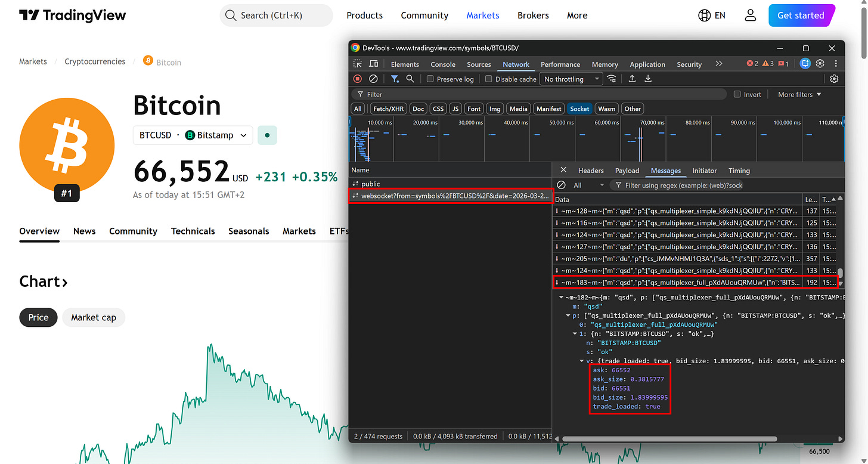This screenshot has height=464, width=868.
Task: Select the inspect element picker icon in DevTools
Action: [x=358, y=64]
